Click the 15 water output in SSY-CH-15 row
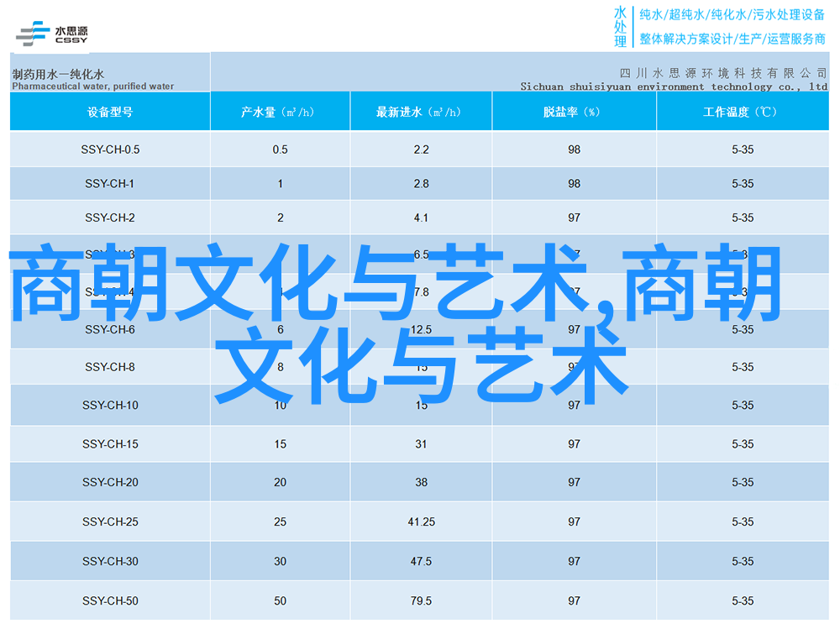This screenshot has width=840, height=629. tap(281, 444)
